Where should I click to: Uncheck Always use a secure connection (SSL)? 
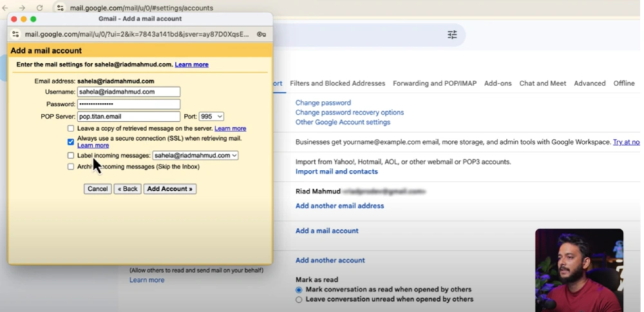pos(71,142)
